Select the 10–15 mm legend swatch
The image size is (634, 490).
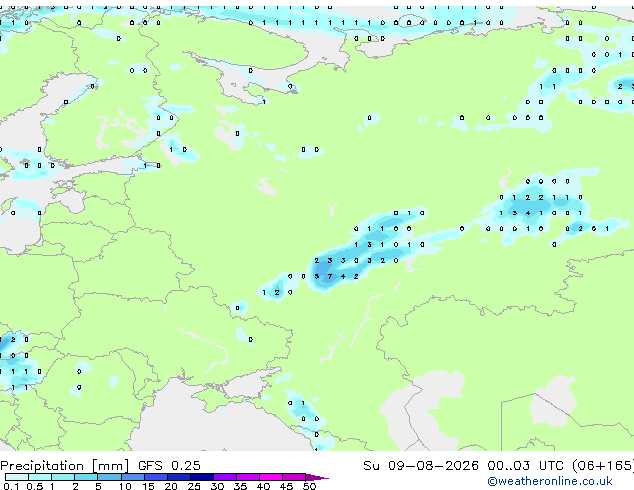click(x=132, y=477)
